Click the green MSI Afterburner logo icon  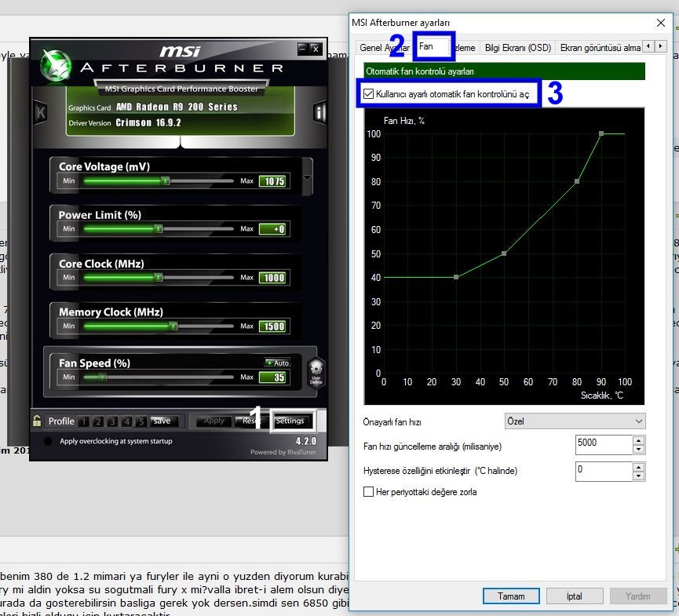[56, 65]
